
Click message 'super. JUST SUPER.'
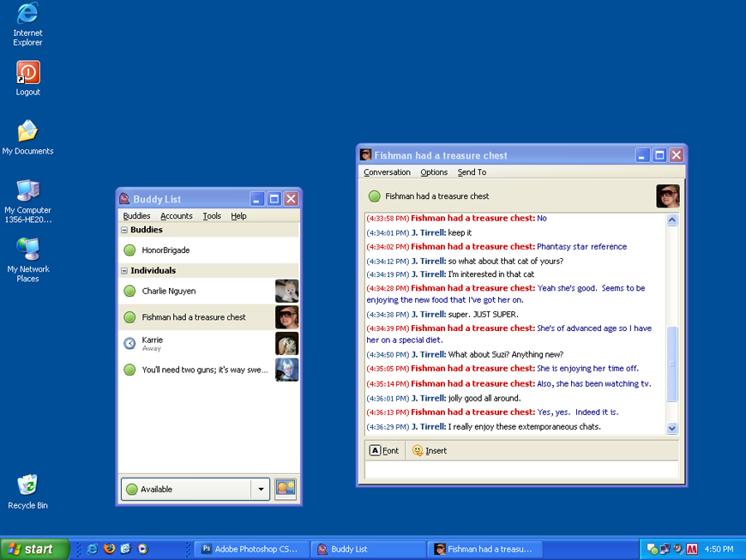coord(483,315)
